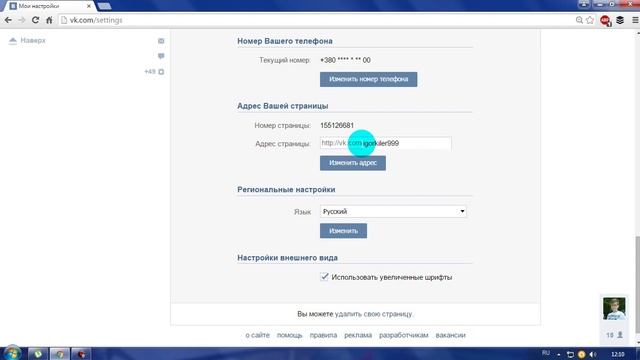This screenshot has height=360, width=640.
Task: Close the Мои настройки tab
Action: (89, 6)
